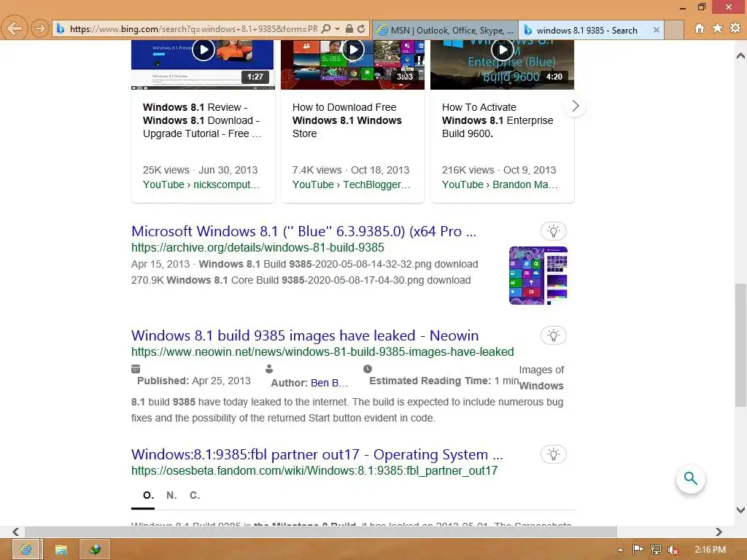The height and width of the screenshot is (560, 747).
Task: Click the horizontal scrollbar left arrow
Action: (16, 532)
